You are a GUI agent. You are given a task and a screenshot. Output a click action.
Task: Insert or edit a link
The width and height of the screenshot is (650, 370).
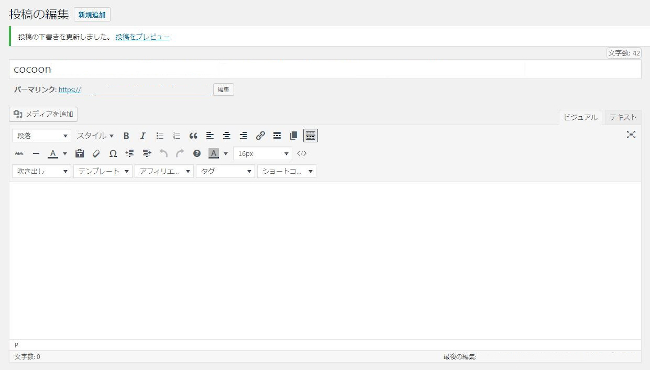[x=260, y=136]
